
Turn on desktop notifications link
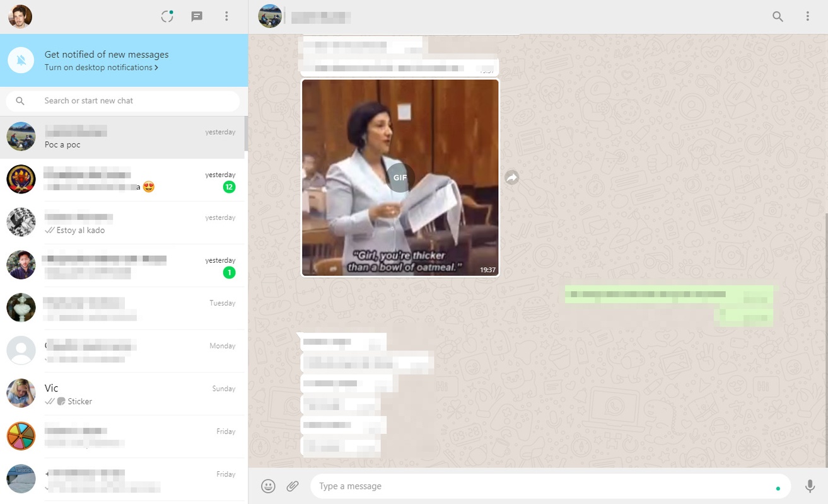pyautogui.click(x=101, y=67)
